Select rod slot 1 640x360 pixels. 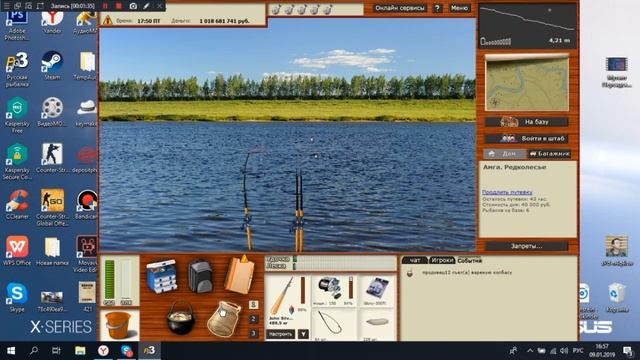click(x=253, y=304)
